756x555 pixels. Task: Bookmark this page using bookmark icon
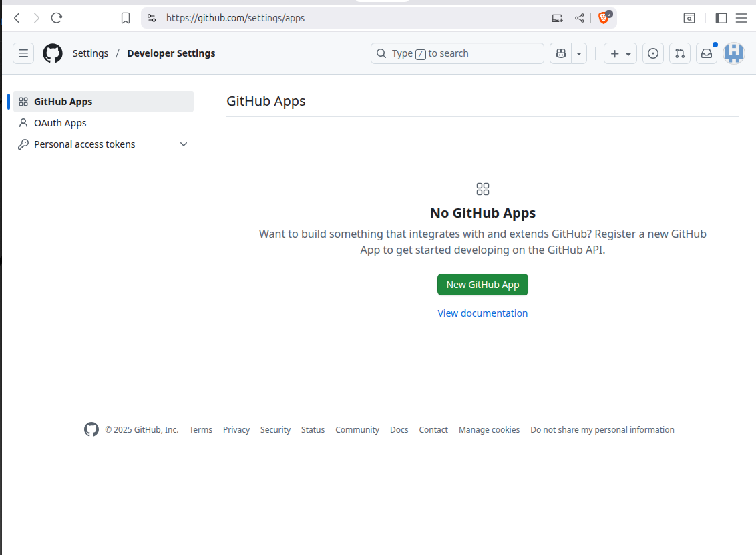tap(126, 18)
